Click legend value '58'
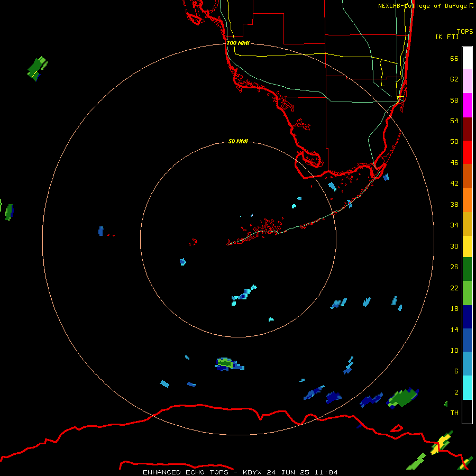This screenshot has width=476, height=476. tap(454, 100)
